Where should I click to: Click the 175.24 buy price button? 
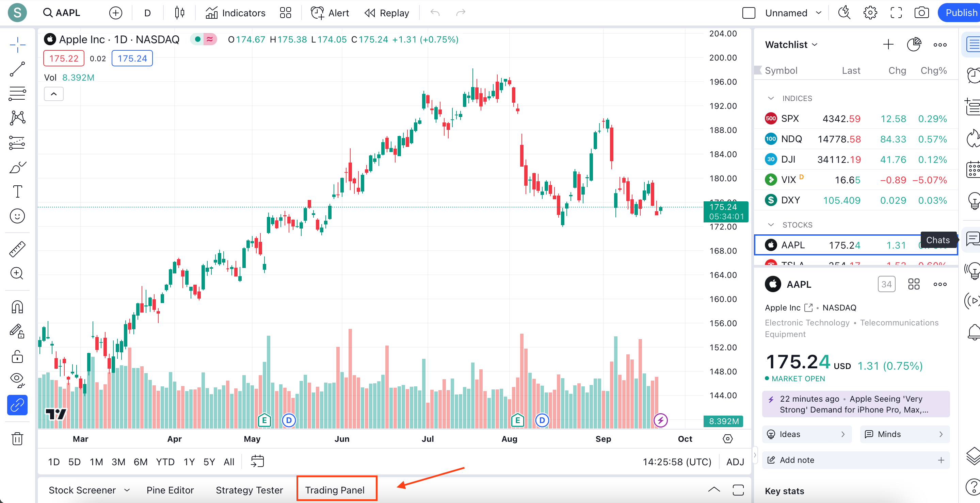pos(132,58)
